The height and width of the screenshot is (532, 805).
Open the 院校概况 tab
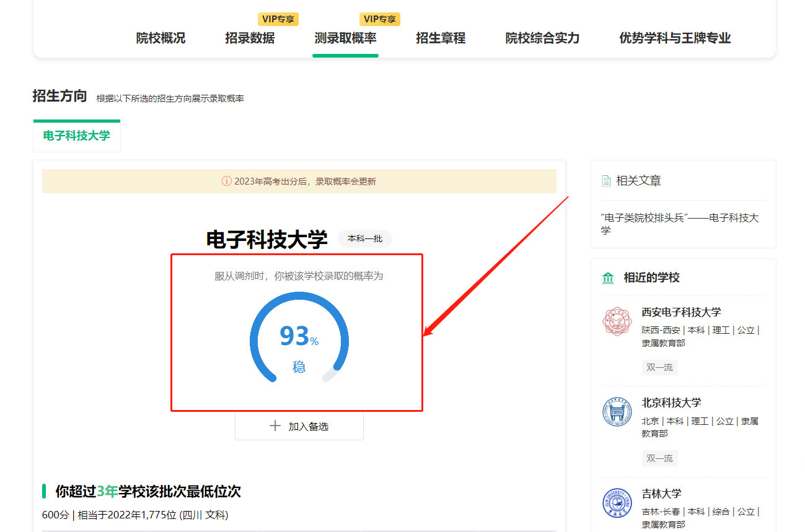point(161,38)
